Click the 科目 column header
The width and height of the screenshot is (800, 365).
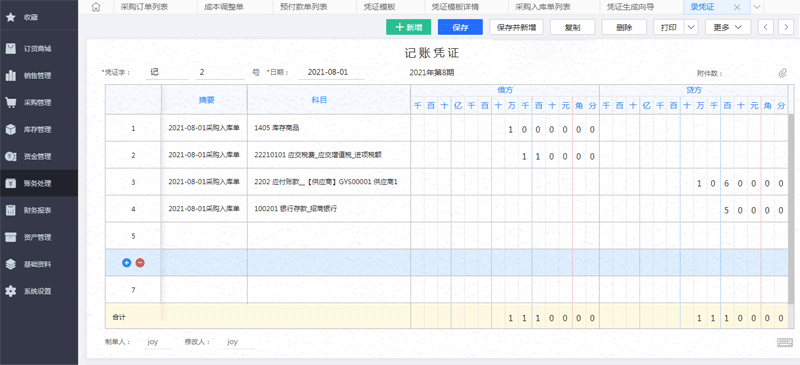pyautogui.click(x=329, y=100)
